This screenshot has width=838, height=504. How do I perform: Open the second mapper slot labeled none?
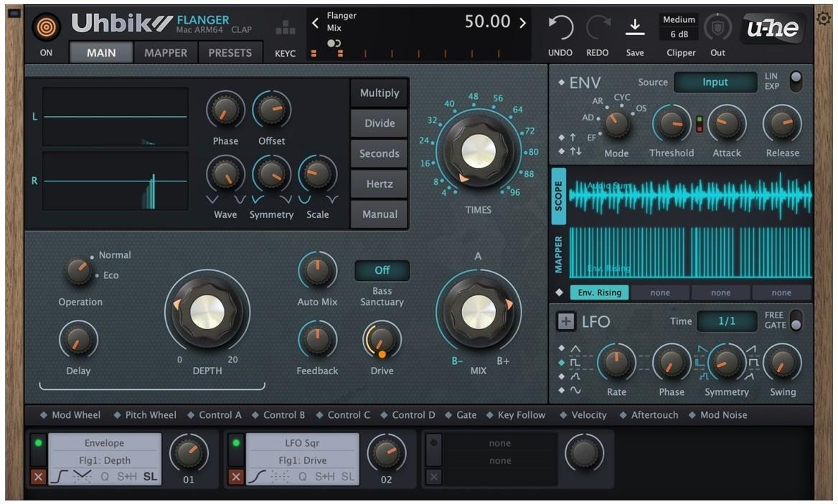click(660, 293)
